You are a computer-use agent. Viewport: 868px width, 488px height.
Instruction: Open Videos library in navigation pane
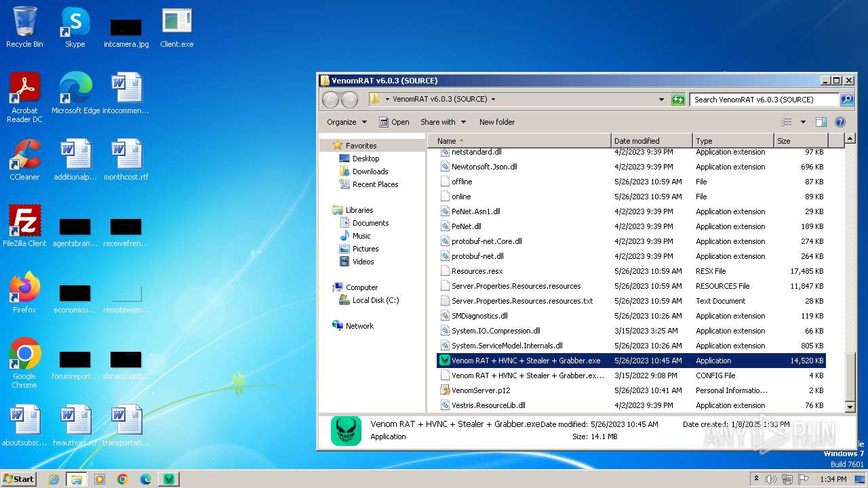pyautogui.click(x=363, y=262)
